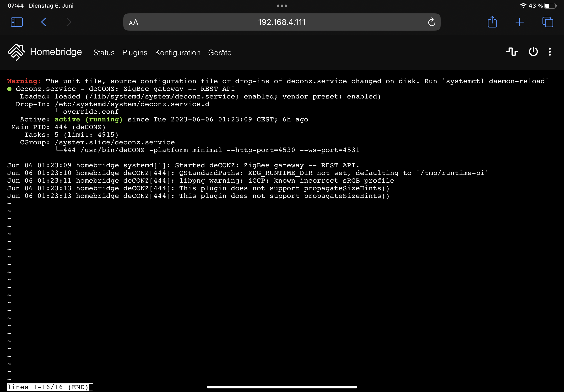Click the Homebridge title link
This screenshot has height=392, width=564.
[x=56, y=52]
